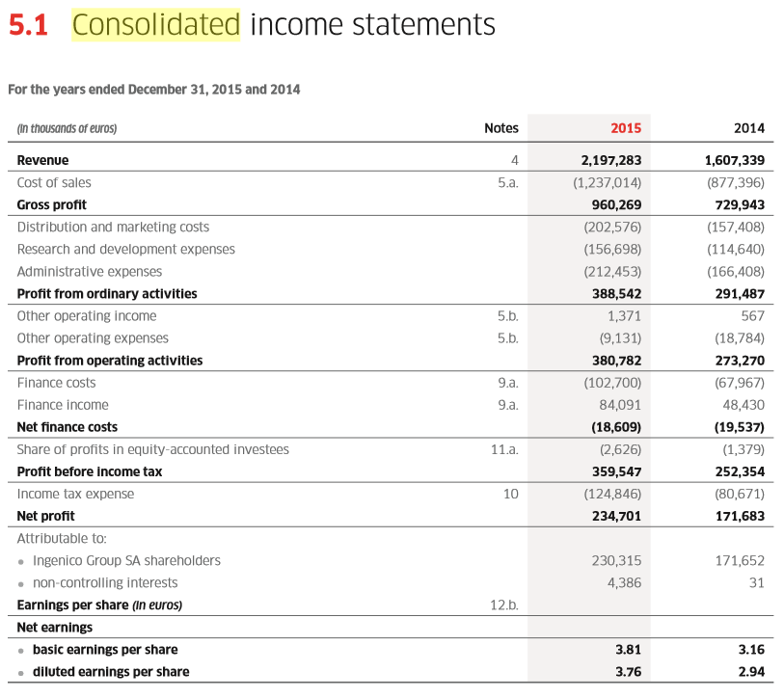
Task: Click the Cost of sales row label
Action: 54,182
